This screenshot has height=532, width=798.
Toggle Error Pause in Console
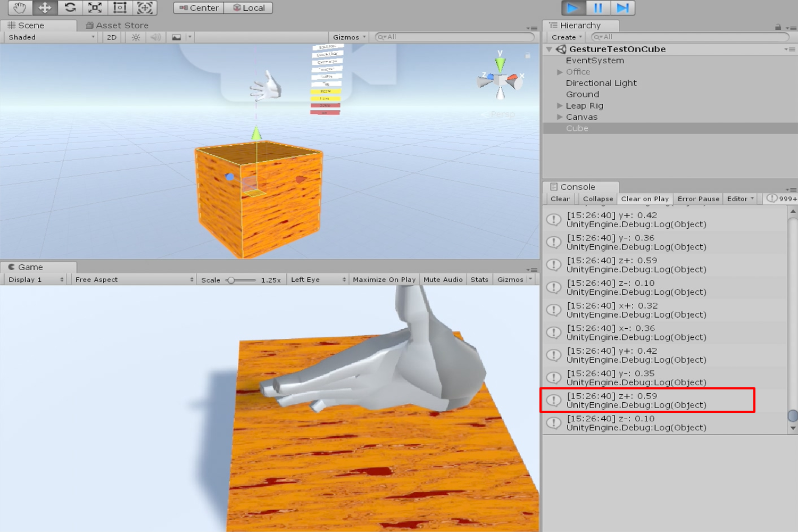coord(698,199)
